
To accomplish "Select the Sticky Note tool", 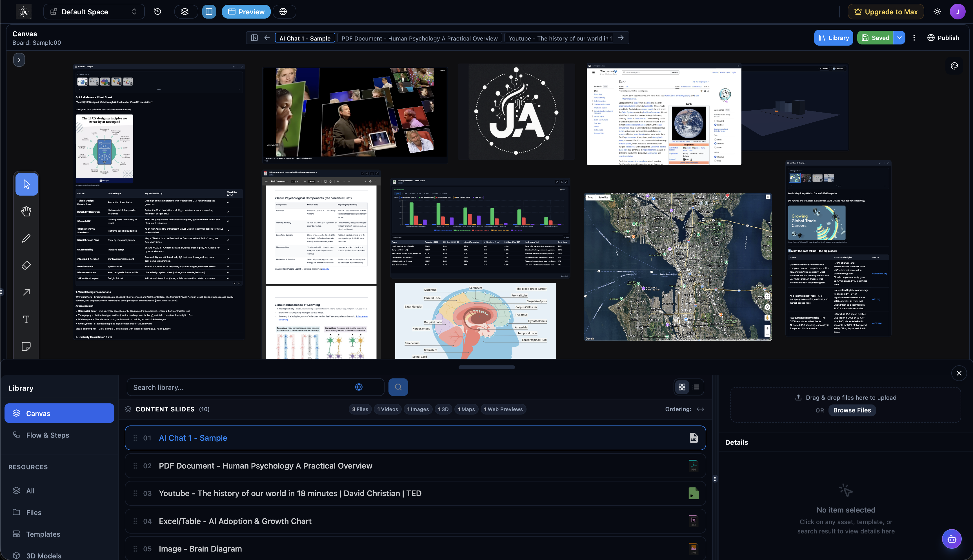I will click(26, 346).
